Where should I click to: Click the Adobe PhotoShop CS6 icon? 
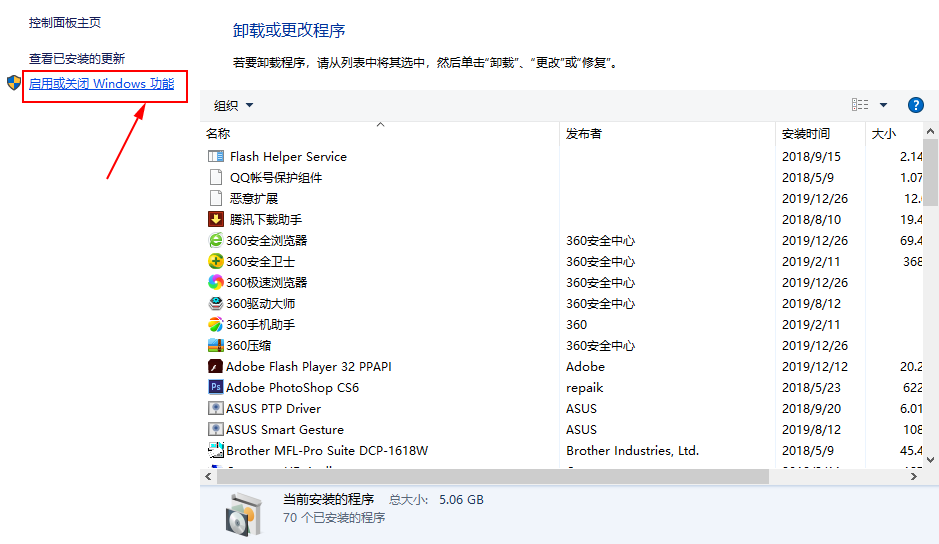[216, 387]
